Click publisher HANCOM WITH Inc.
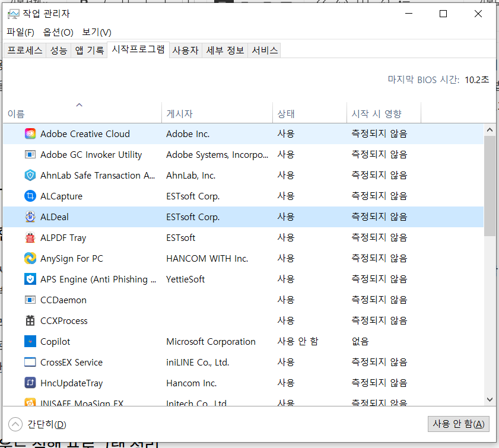499x448 pixels. click(207, 259)
